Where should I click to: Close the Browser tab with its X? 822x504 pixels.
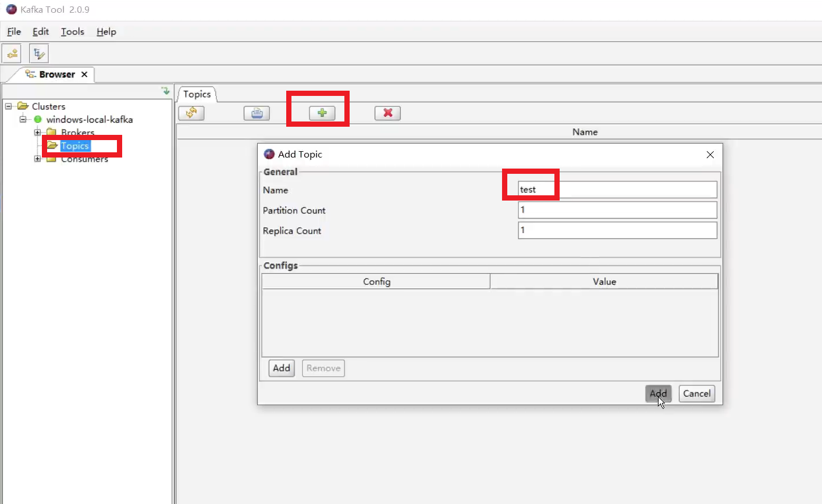(84, 74)
